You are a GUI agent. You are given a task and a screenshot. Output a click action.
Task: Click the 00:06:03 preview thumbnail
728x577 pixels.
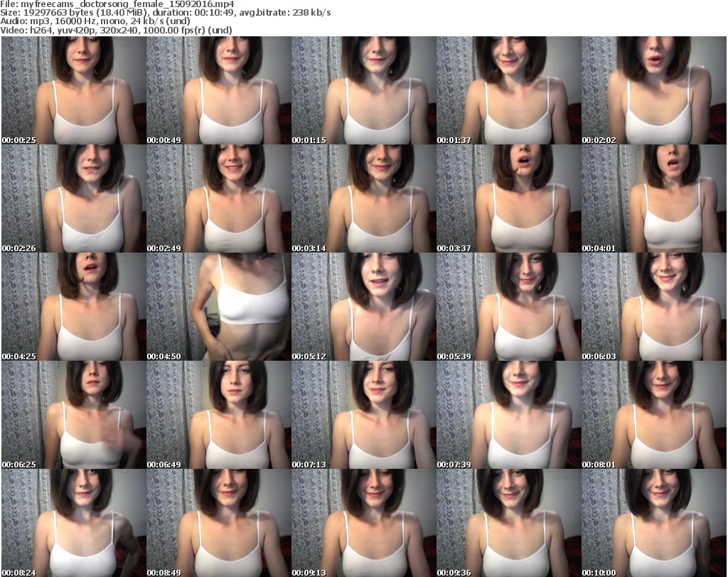point(653,307)
